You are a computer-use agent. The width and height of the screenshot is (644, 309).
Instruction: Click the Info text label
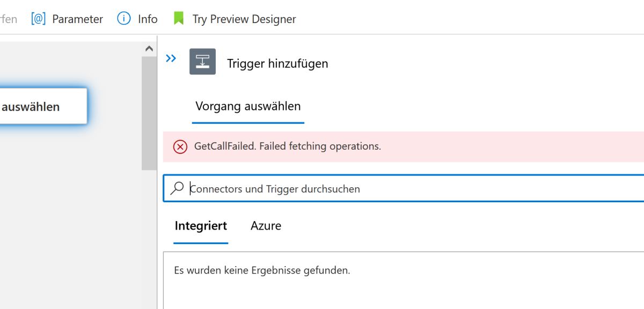(x=148, y=19)
